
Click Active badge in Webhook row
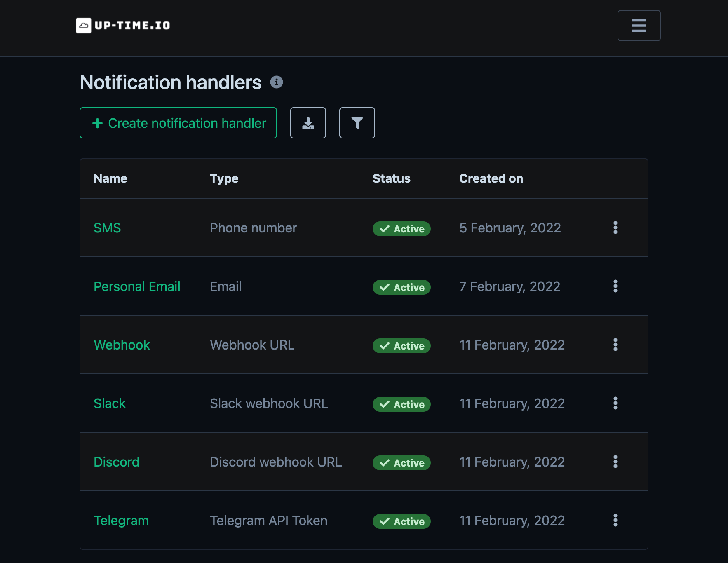[402, 346]
